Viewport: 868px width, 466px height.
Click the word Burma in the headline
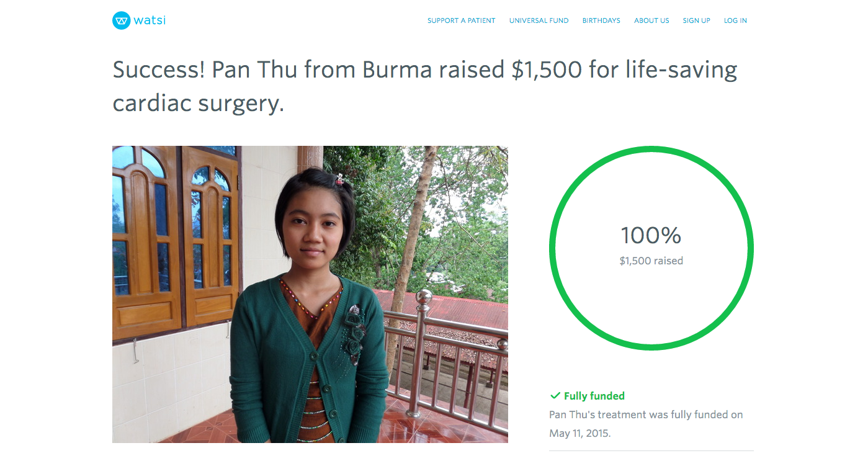point(397,69)
